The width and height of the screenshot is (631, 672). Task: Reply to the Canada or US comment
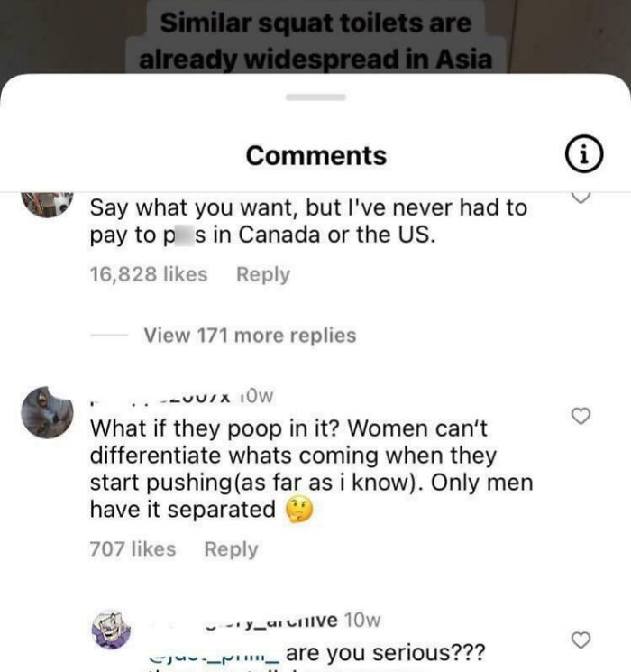coord(263,274)
